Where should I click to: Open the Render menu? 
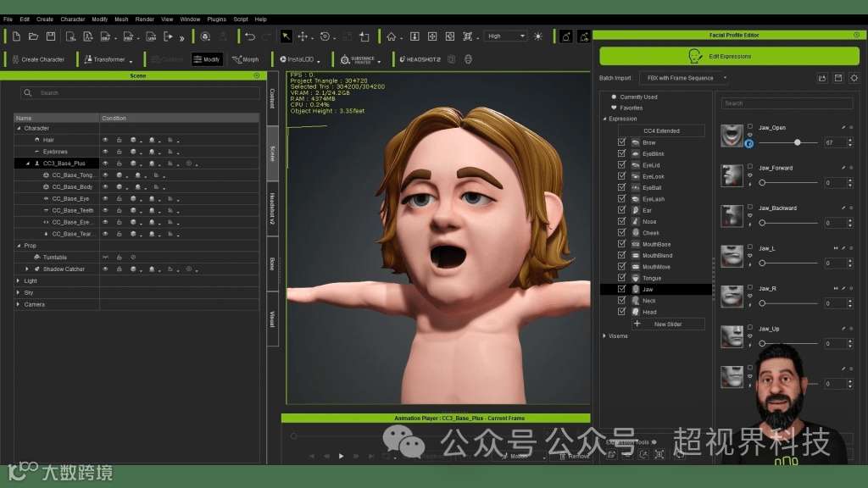coord(145,19)
